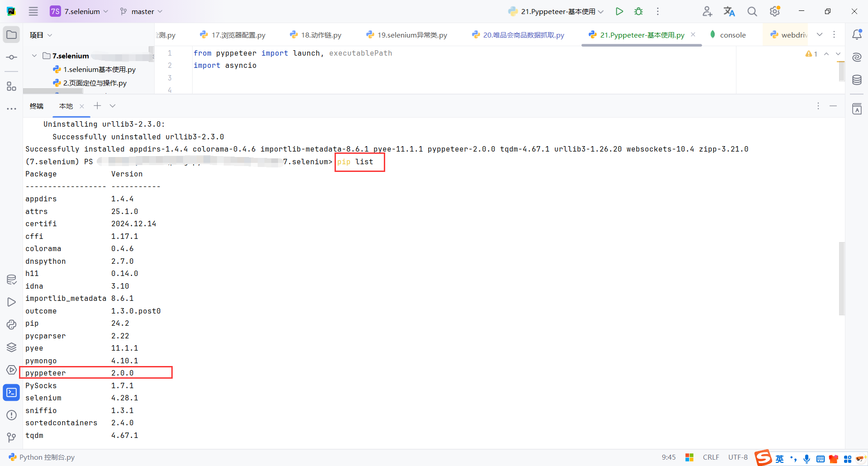The width and height of the screenshot is (868, 466).
Task: Click the project panel horizontal scrollbar
Action: (53, 91)
